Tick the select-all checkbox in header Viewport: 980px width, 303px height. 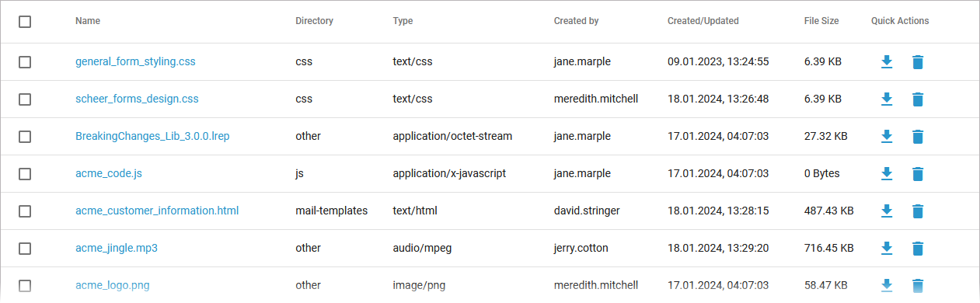point(25,22)
